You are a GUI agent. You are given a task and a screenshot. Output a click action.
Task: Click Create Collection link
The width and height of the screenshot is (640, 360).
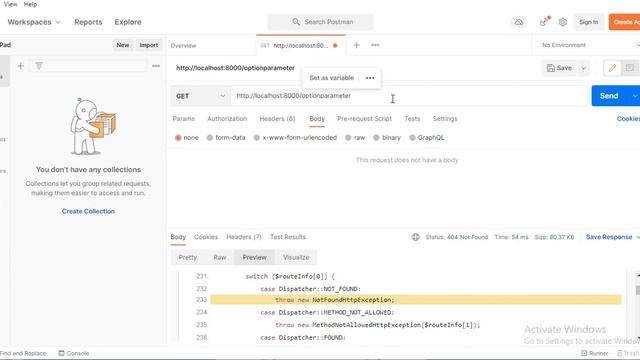(x=88, y=211)
